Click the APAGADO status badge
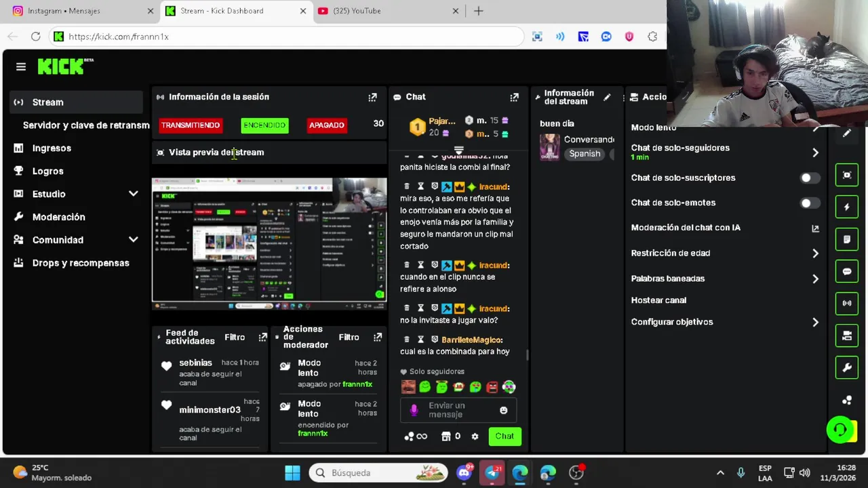The image size is (868, 488). (327, 125)
